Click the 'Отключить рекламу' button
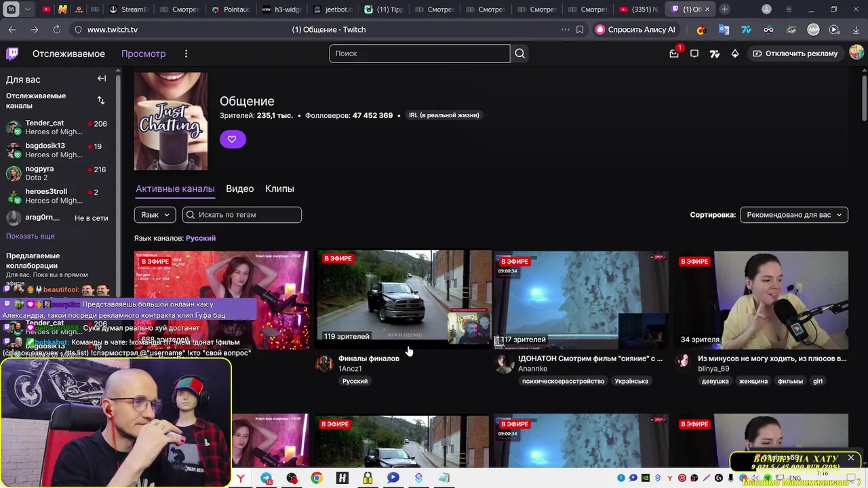This screenshot has width=868, height=488. [795, 54]
